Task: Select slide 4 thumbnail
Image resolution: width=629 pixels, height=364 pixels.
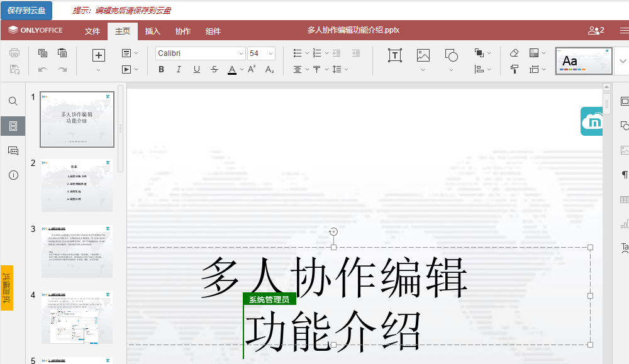Action: (77, 317)
